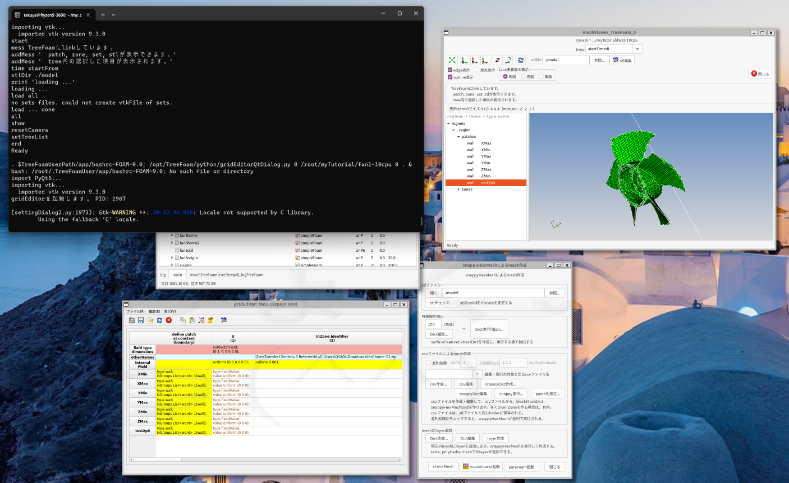Open the File menu in gridEditor
789x483 pixels.
(135, 311)
